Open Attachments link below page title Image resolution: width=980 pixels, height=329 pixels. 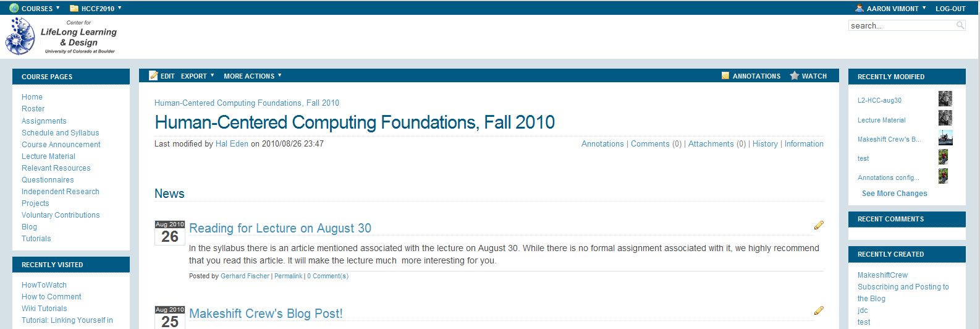coord(711,143)
